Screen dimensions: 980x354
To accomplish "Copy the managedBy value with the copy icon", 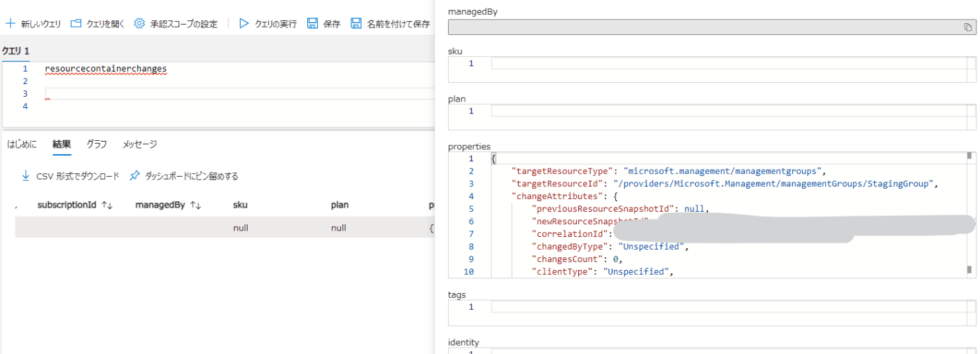I will click(968, 27).
